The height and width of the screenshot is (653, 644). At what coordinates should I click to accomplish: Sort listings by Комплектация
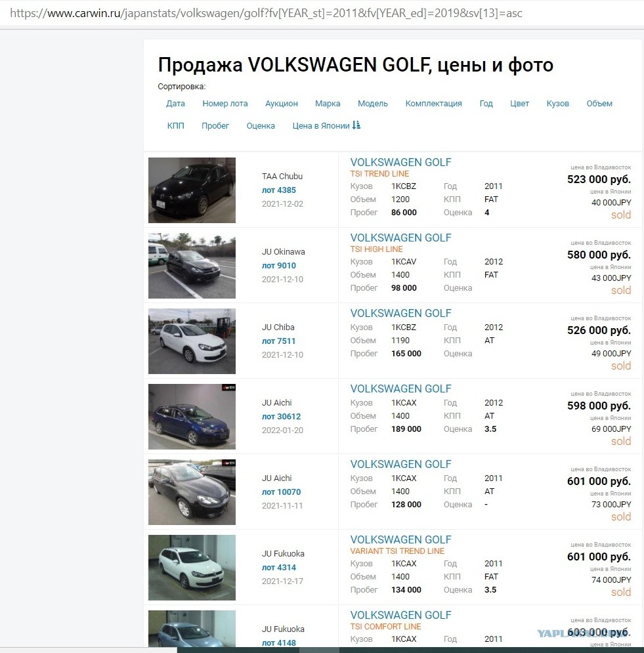[x=434, y=103]
